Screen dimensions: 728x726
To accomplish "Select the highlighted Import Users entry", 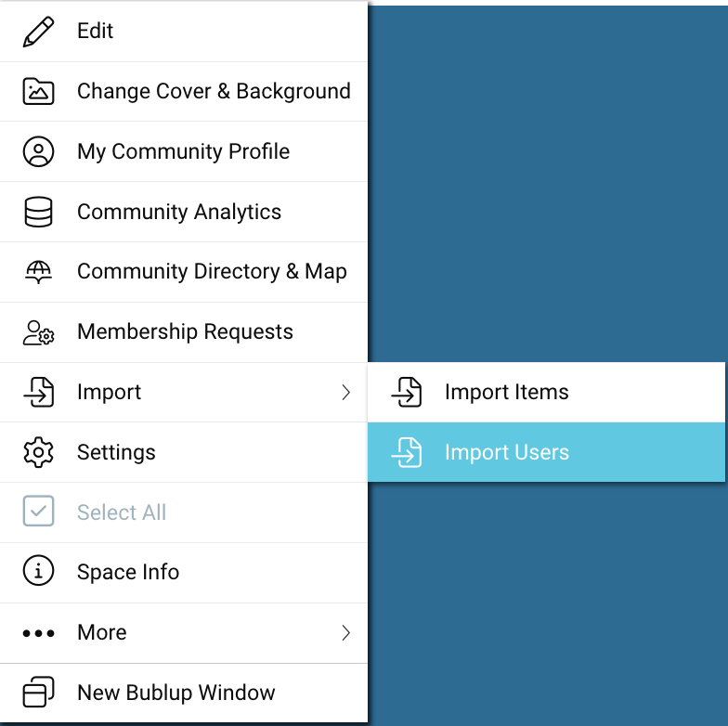I will pyautogui.click(x=506, y=452).
